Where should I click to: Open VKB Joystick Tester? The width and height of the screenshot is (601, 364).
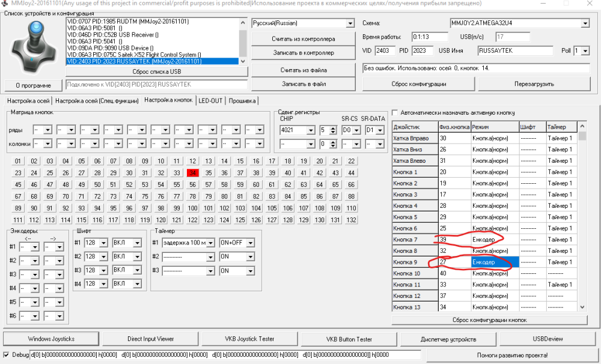pyautogui.click(x=249, y=339)
